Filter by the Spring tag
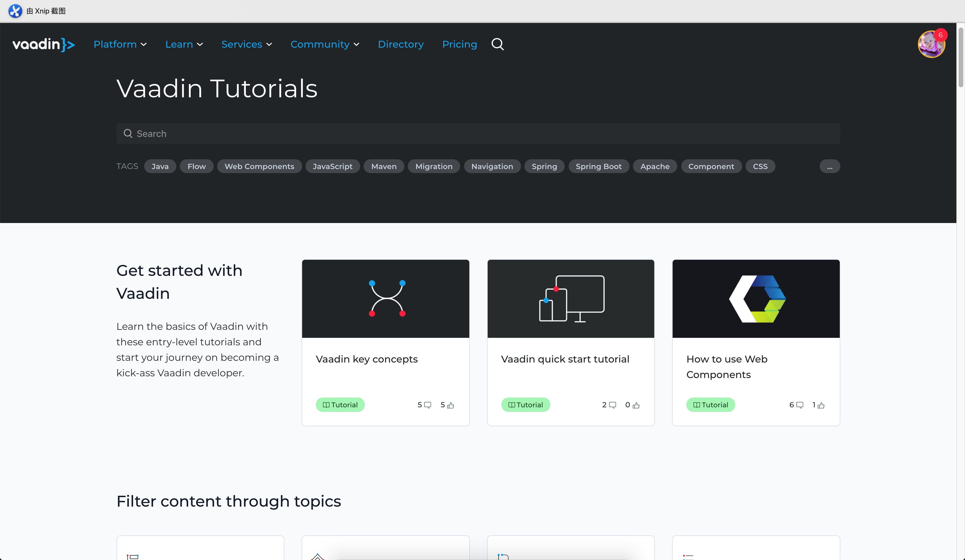Viewport: 965px width, 560px height. [544, 166]
